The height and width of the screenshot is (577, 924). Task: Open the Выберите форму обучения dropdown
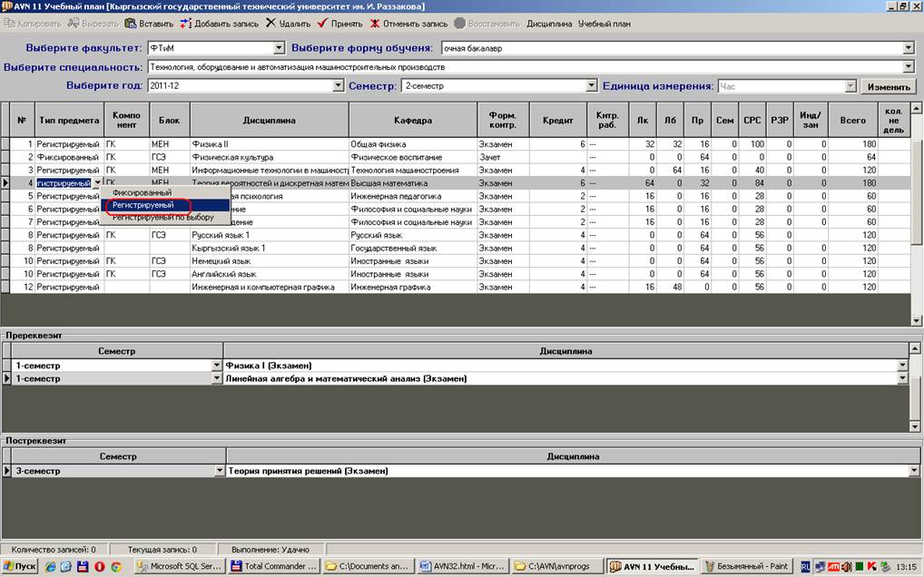[x=908, y=48]
